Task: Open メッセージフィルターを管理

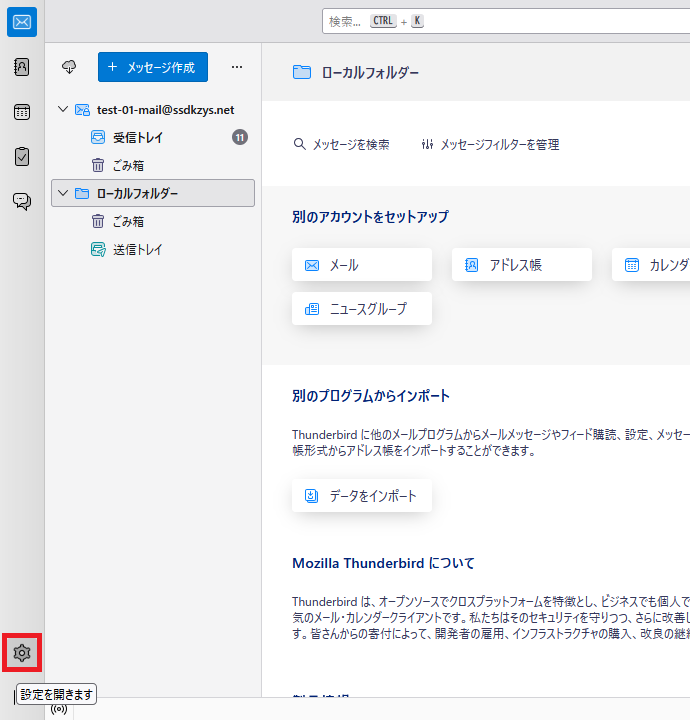Action: (491, 144)
